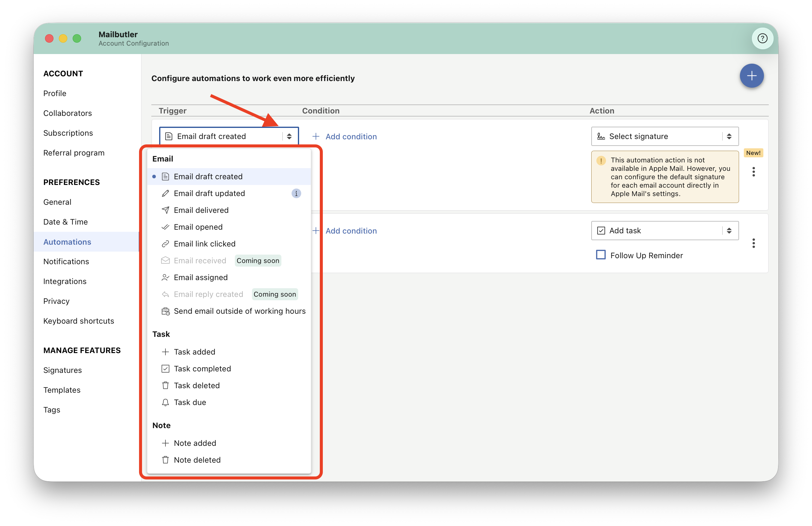Choose Email assigned trigger option
This screenshot has height=526, width=812.
(x=229, y=277)
